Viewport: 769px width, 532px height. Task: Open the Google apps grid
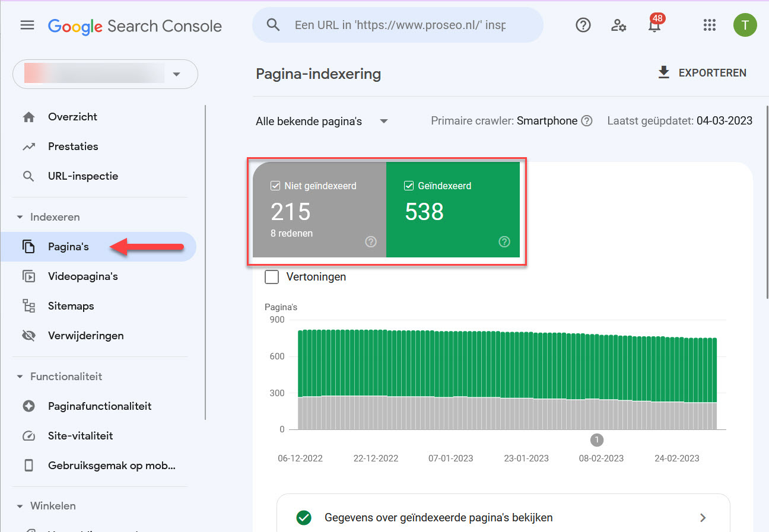[709, 26]
